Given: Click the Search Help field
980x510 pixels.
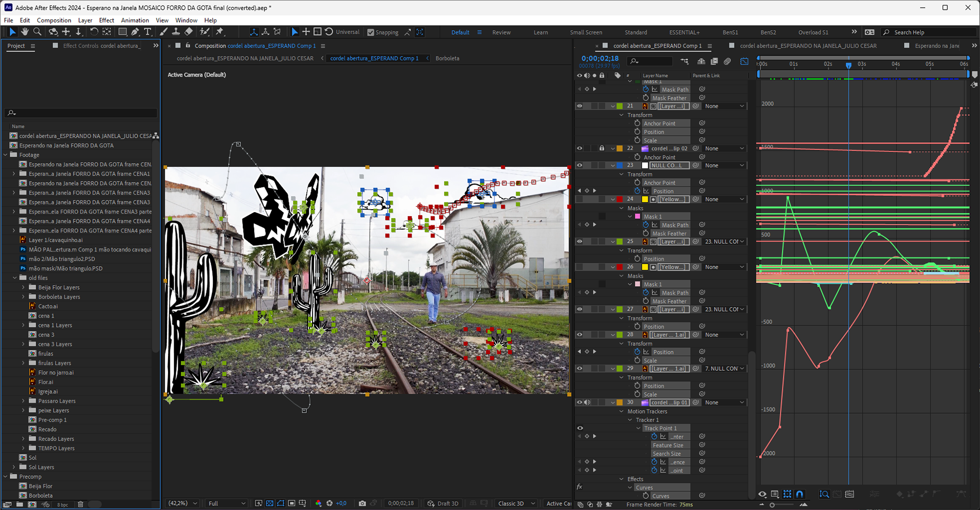Looking at the screenshot, I should click(929, 32).
